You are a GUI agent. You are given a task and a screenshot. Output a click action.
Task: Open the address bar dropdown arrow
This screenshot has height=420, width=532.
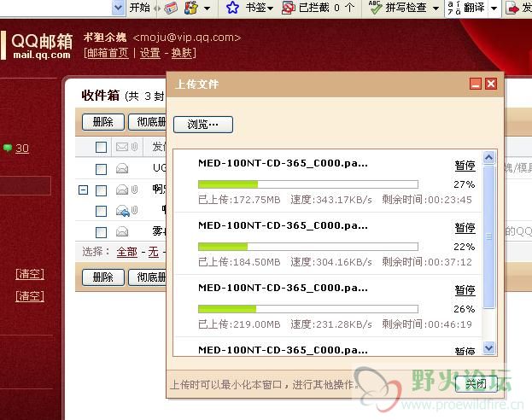pos(118,8)
